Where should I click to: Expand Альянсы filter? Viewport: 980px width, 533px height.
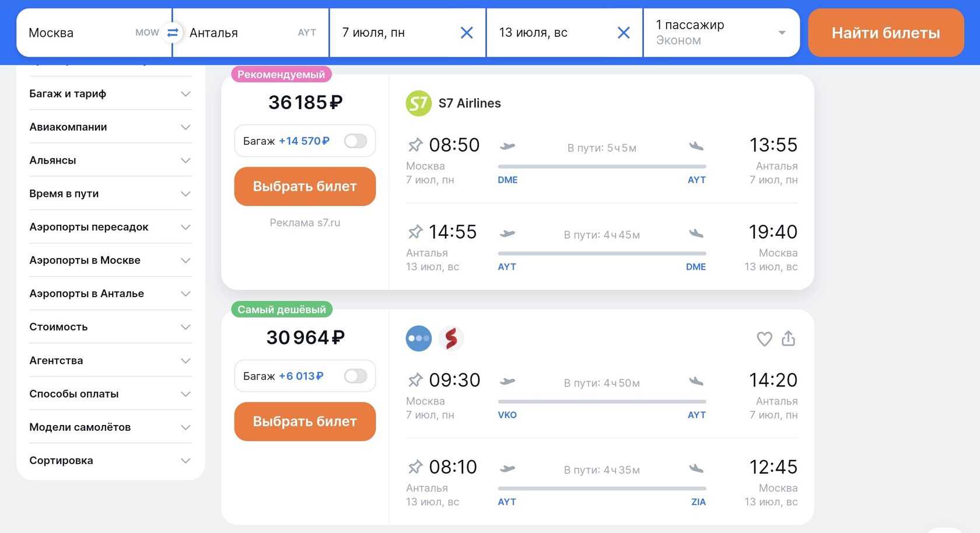pyautogui.click(x=110, y=160)
